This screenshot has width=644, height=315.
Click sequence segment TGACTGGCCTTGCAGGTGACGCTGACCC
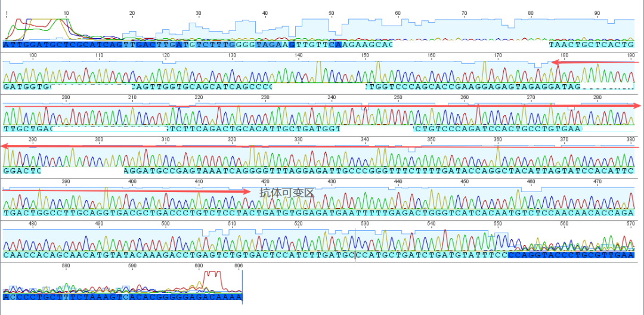(95, 213)
